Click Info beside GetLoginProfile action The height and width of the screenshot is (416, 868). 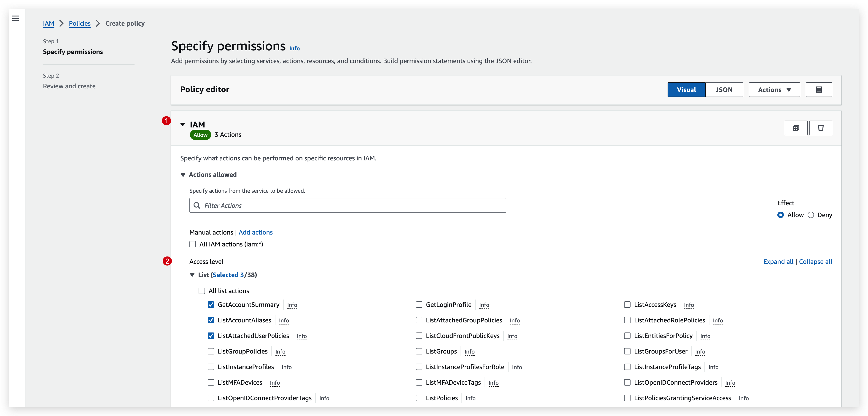pyautogui.click(x=484, y=305)
